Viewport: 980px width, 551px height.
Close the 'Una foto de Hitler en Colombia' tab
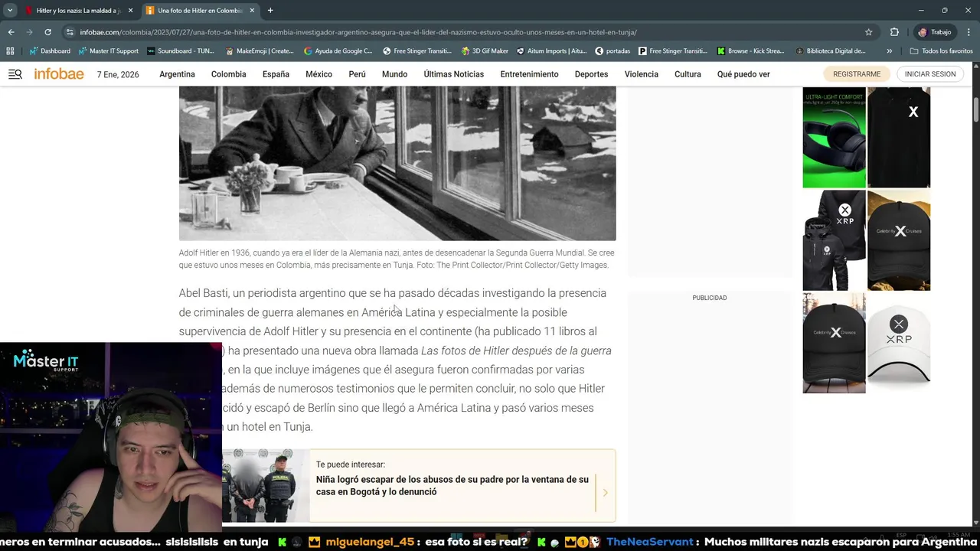pos(252,11)
